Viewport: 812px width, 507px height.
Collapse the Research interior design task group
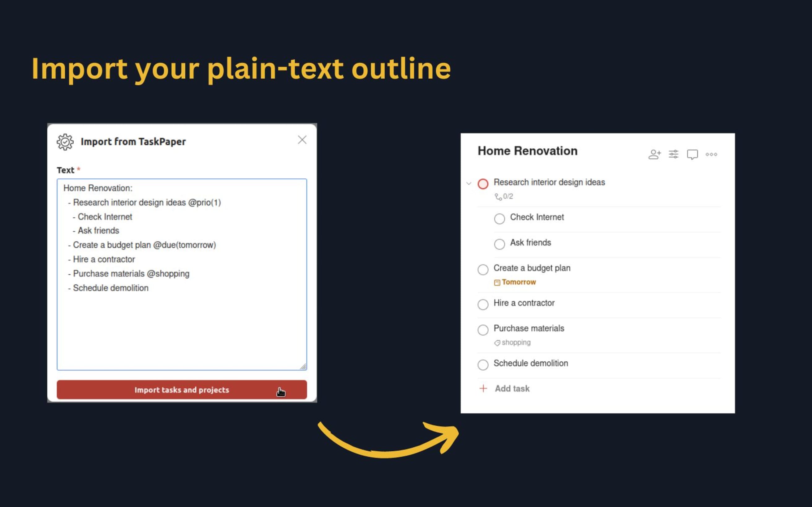(468, 182)
